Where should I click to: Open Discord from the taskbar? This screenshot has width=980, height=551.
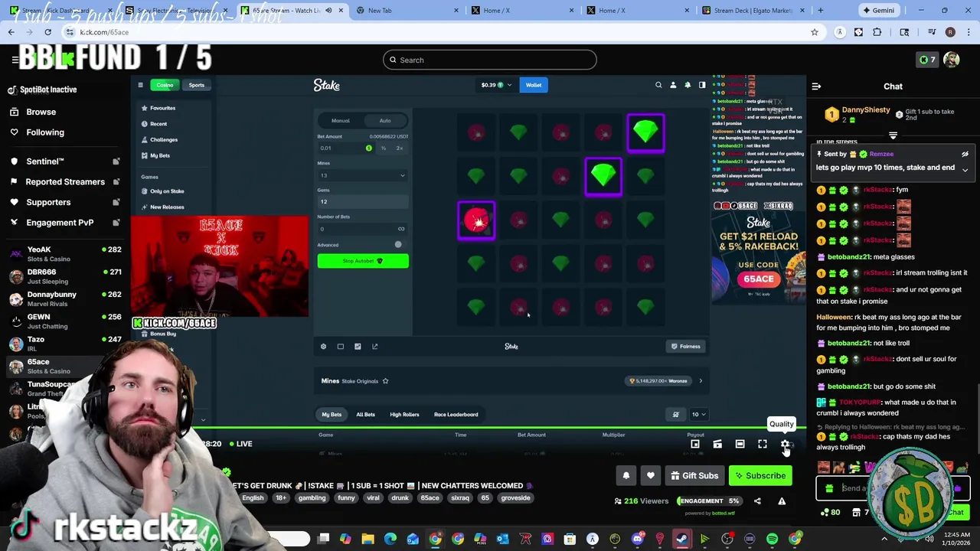[637, 540]
